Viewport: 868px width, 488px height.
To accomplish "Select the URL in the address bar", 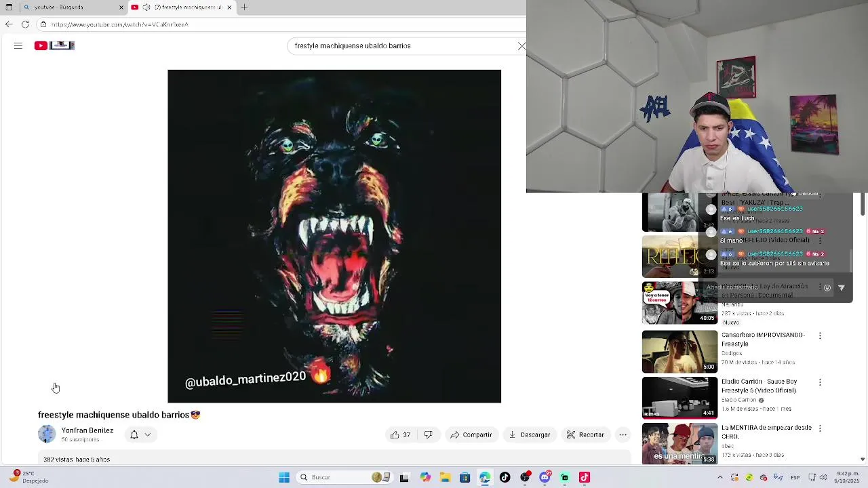I will point(119,24).
